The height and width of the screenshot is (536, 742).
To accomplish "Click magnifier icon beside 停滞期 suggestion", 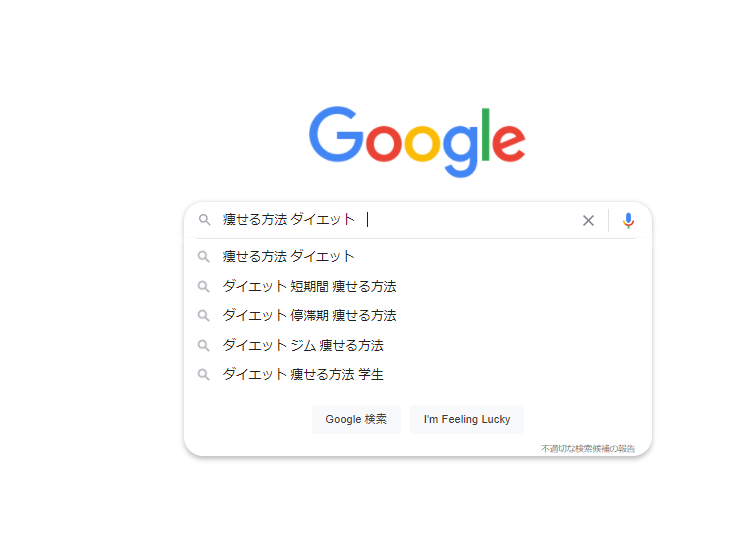I will pos(204,316).
